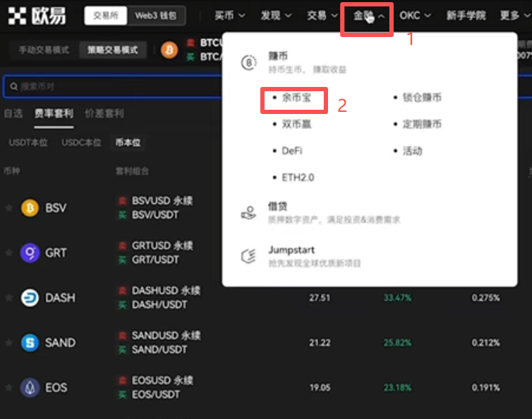Click the BSVUSD 永续 pair

pos(162,201)
